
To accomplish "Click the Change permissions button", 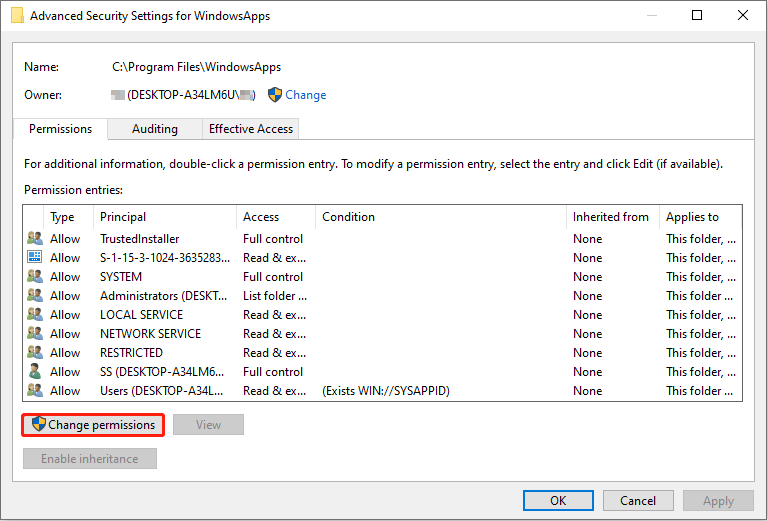I will (x=93, y=425).
